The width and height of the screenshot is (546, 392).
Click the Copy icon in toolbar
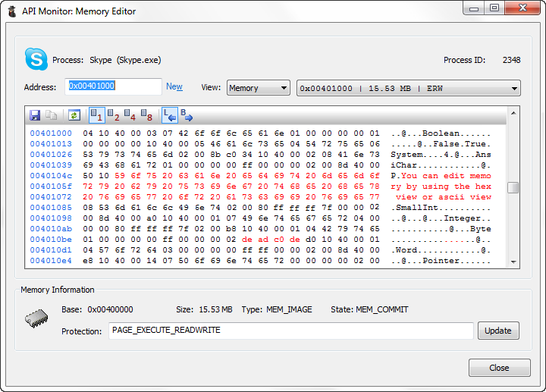click(x=52, y=115)
